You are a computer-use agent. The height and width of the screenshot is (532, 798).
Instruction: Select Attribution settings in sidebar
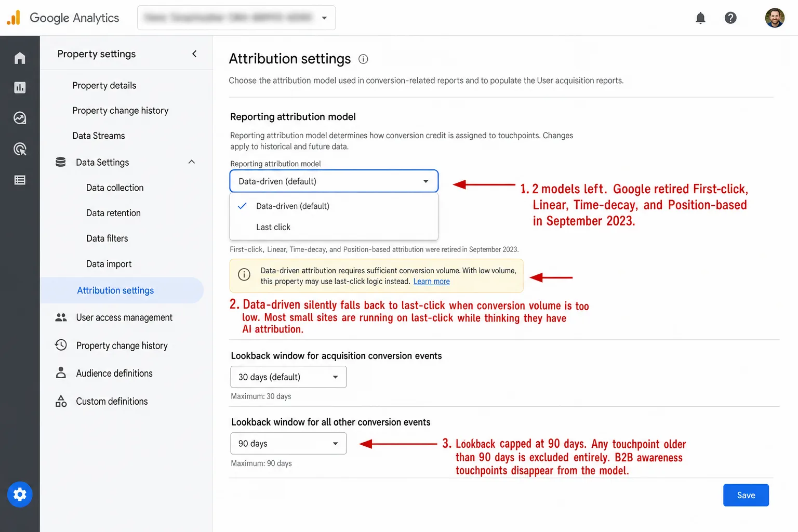click(122, 290)
